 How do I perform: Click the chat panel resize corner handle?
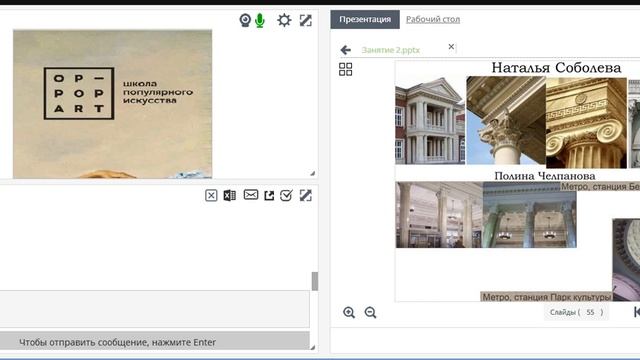(x=313, y=347)
